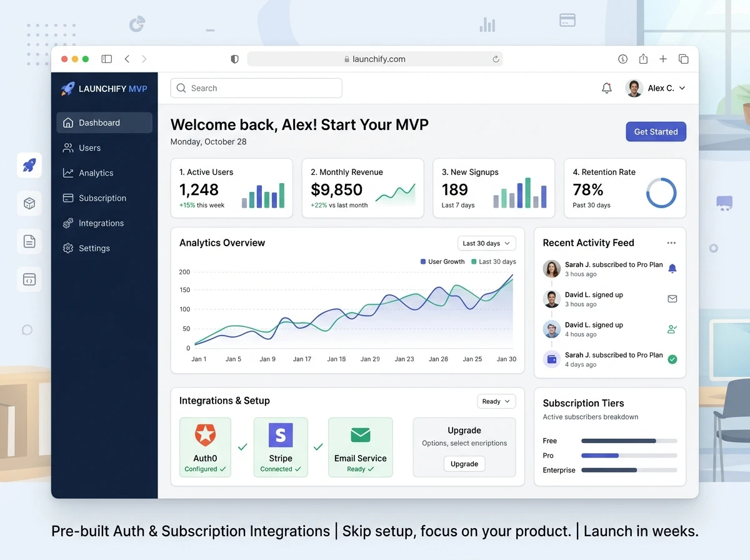Click the Retention Rate donut chart
Image resolution: width=750 pixels, height=560 pixels.
[661, 192]
